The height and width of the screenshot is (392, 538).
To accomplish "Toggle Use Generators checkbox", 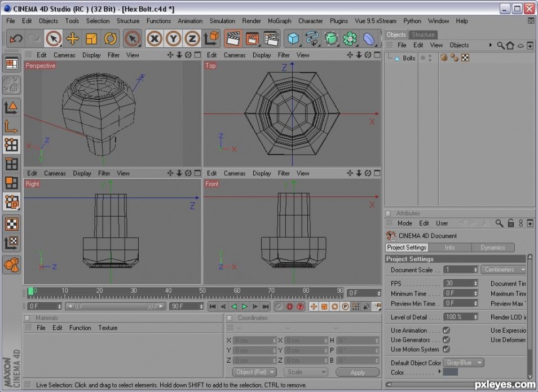I will tap(446, 340).
